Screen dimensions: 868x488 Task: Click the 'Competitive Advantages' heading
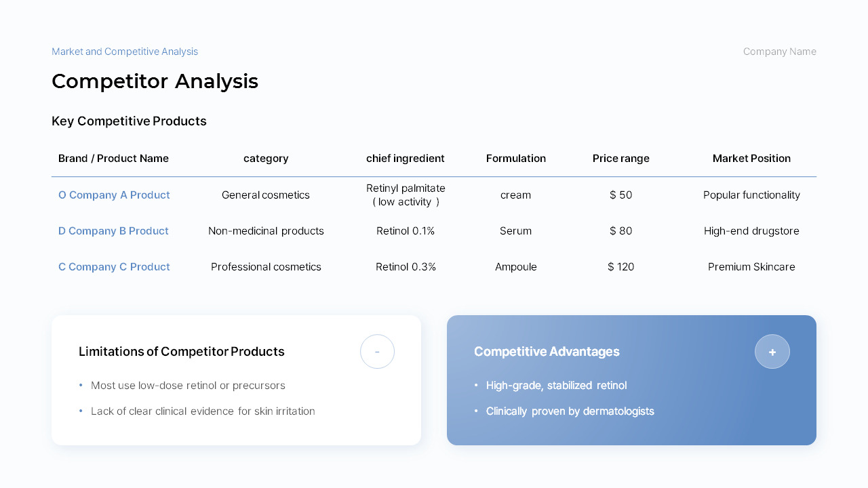(x=547, y=352)
